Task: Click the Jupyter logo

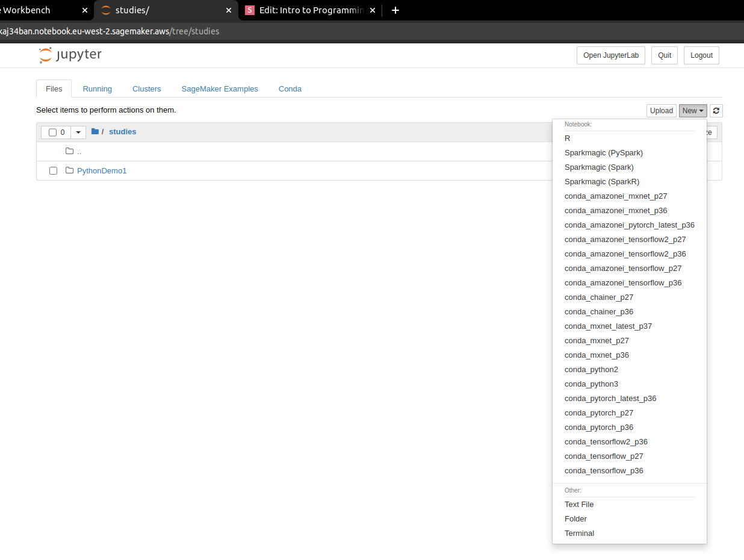Action: click(x=70, y=55)
